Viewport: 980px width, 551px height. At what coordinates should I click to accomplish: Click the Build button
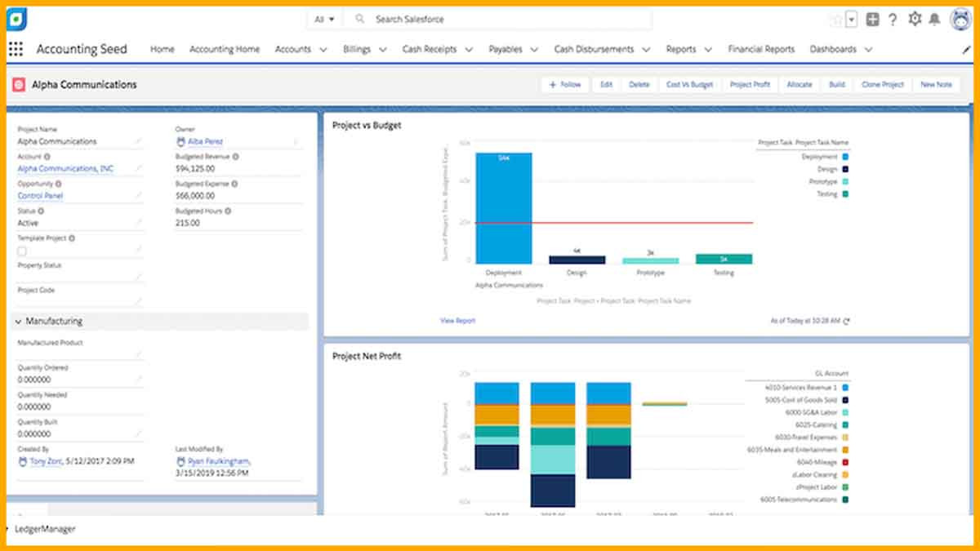[836, 85]
